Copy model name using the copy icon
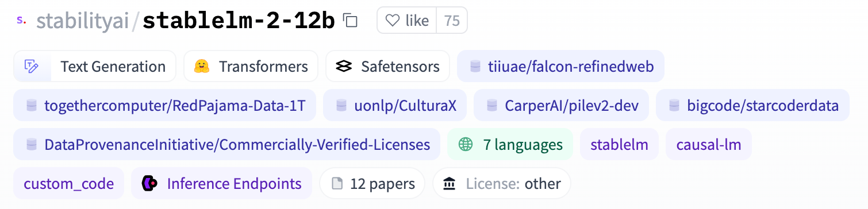The height and width of the screenshot is (209, 868). click(350, 21)
